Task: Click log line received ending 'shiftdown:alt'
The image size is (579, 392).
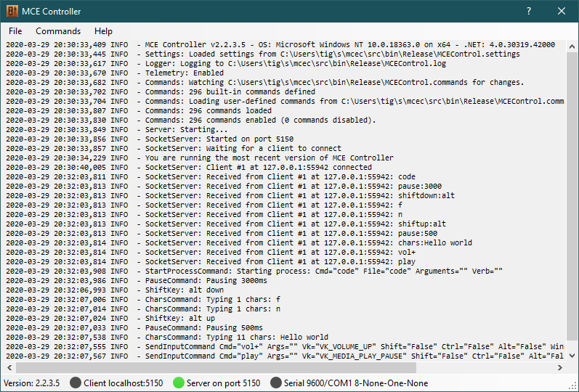Action: coord(230,195)
